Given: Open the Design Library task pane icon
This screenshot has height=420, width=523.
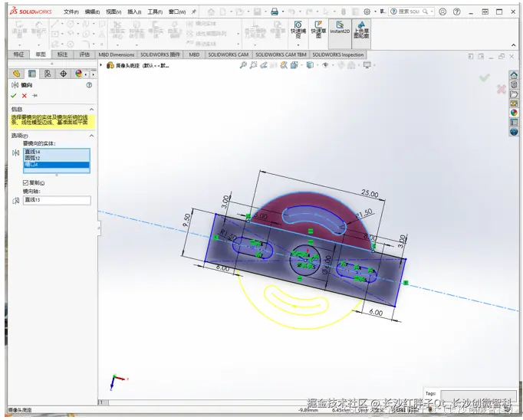Looking at the screenshot, I should tap(514, 84).
